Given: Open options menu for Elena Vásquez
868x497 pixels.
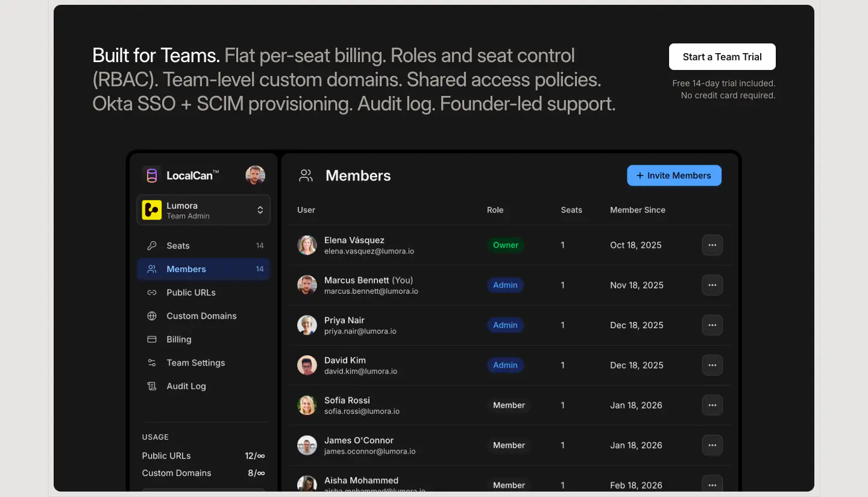Looking at the screenshot, I should (x=712, y=245).
